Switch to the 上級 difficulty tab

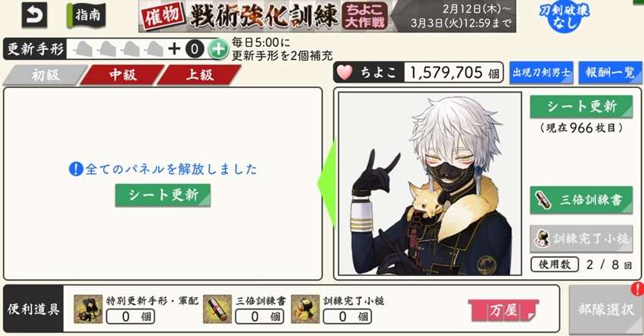pos(199,75)
